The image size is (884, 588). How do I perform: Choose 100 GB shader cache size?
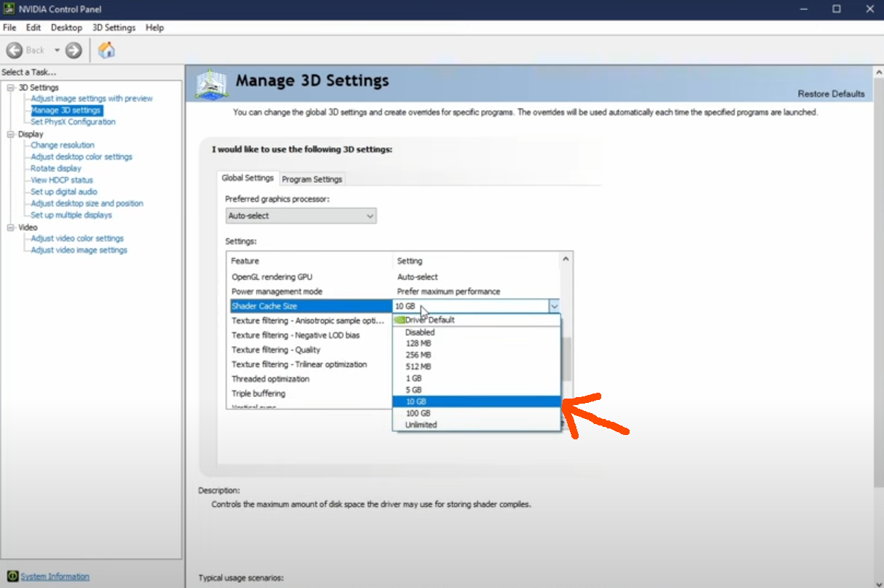[x=477, y=413]
